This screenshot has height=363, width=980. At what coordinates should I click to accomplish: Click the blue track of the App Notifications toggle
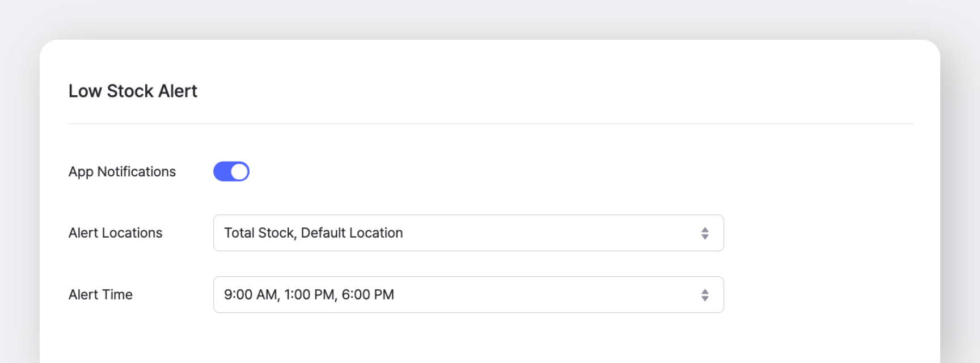222,171
